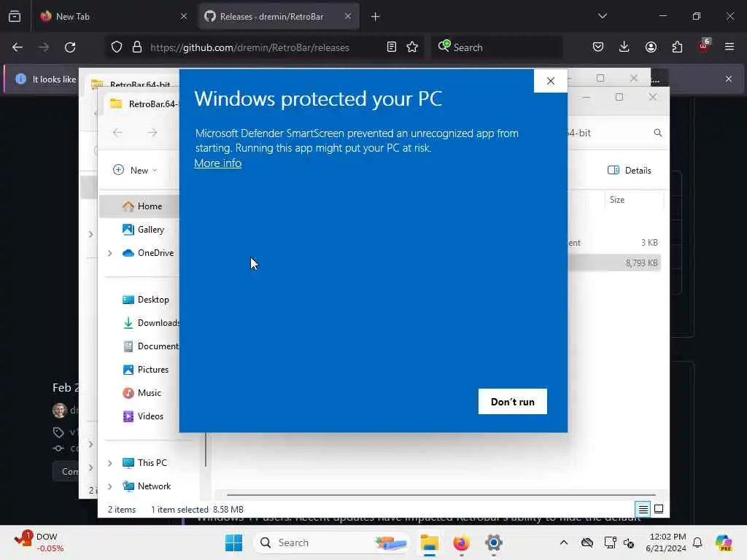Select Gallery in Explorer sidebar
The width and height of the screenshot is (747, 560).
[x=143, y=230]
